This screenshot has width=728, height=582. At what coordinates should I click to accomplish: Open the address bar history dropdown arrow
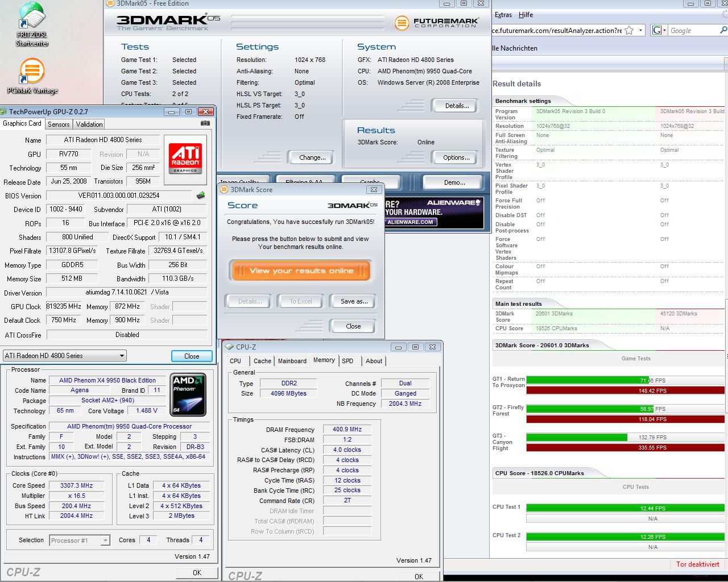640,30
